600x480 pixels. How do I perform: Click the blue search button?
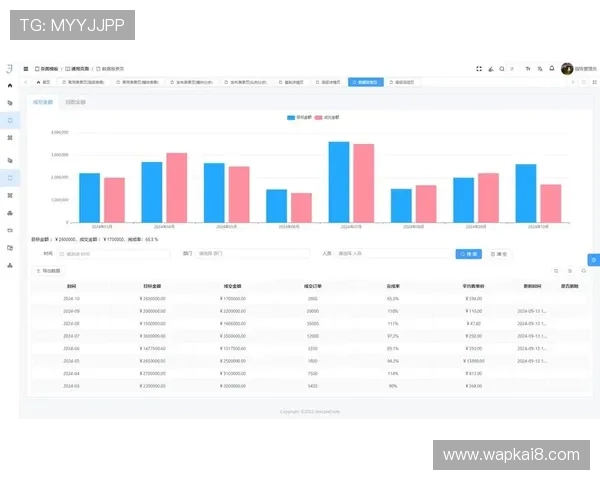coord(468,254)
